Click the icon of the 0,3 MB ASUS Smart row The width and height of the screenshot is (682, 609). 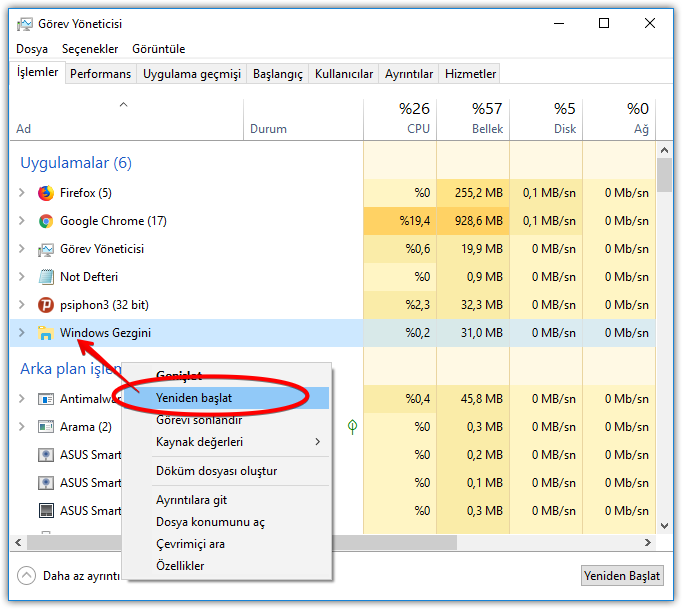[x=46, y=511]
